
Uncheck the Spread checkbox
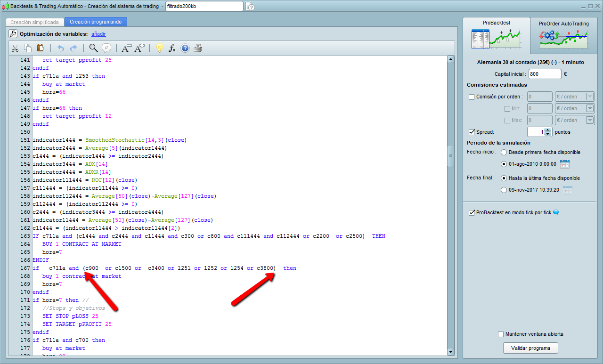point(472,132)
